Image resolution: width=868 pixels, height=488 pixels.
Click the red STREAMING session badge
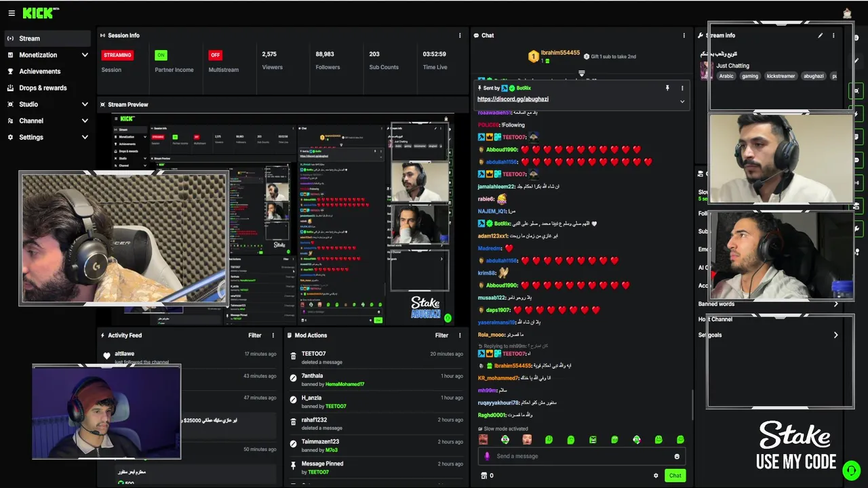pos(117,55)
